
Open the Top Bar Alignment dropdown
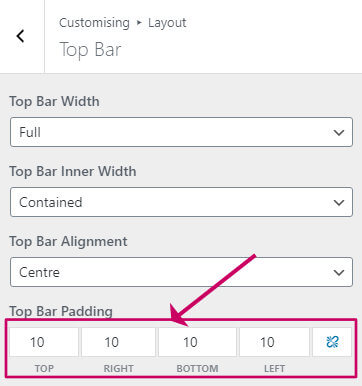coord(181,272)
